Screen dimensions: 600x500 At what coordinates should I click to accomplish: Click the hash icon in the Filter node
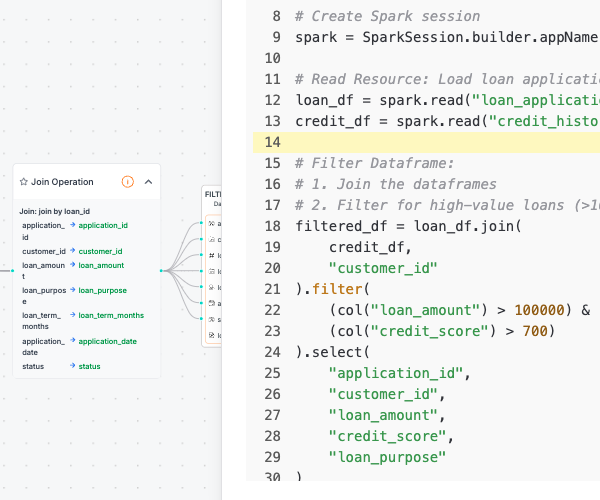[x=212, y=255]
